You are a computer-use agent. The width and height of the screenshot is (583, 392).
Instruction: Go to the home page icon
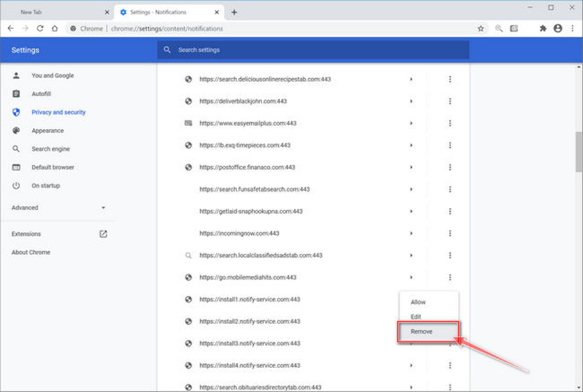click(x=55, y=28)
